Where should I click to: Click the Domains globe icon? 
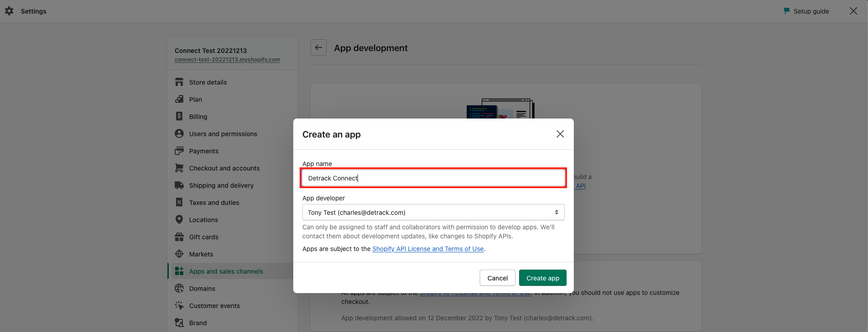pos(179,288)
